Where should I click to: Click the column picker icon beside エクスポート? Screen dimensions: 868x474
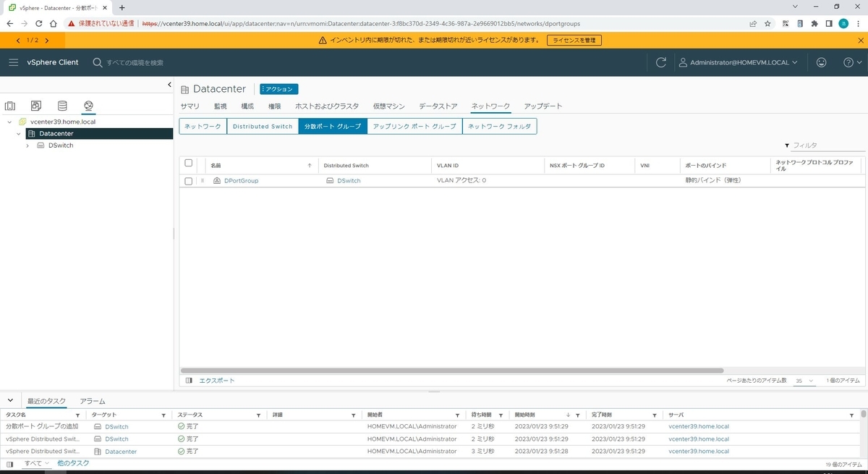189,381
